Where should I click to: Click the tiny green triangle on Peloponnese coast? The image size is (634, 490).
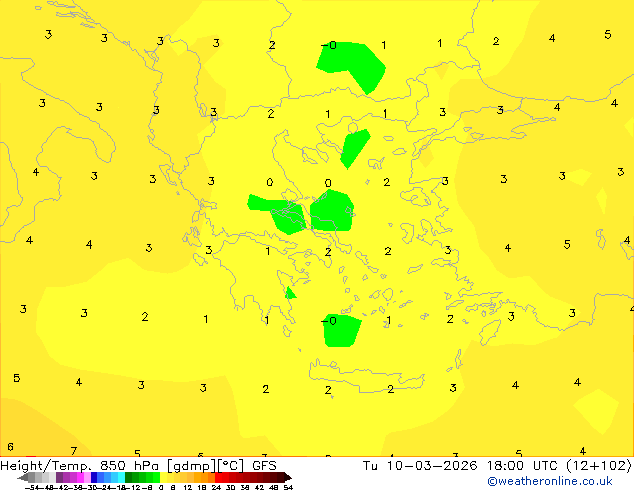click(x=290, y=294)
